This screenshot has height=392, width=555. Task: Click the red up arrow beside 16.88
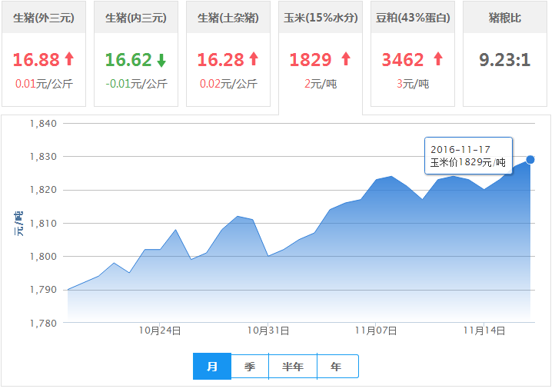tap(69, 59)
